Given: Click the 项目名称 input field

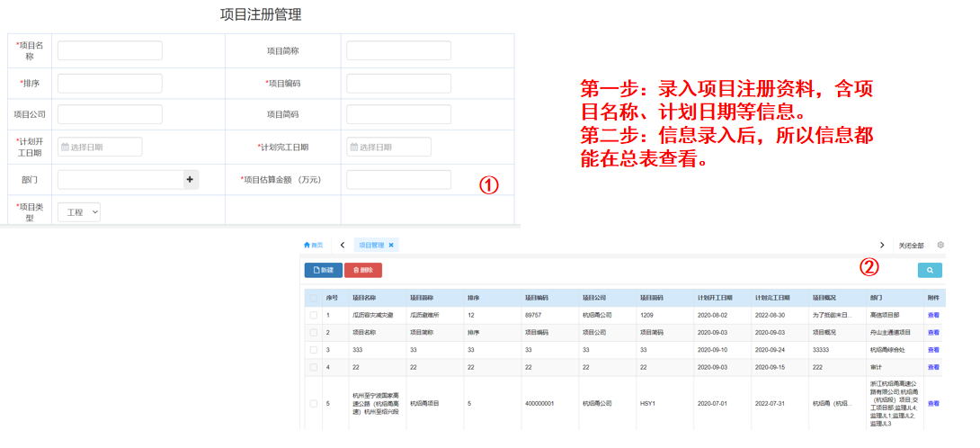Looking at the screenshot, I should pos(110,50).
